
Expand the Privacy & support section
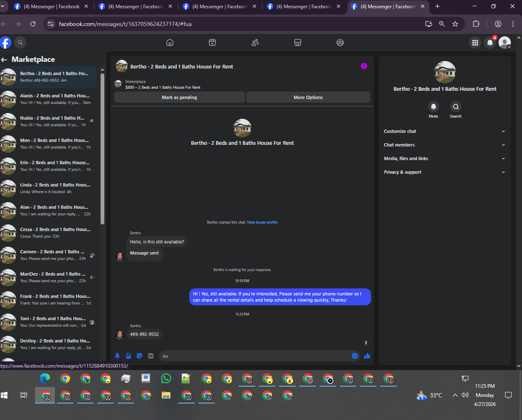point(444,172)
